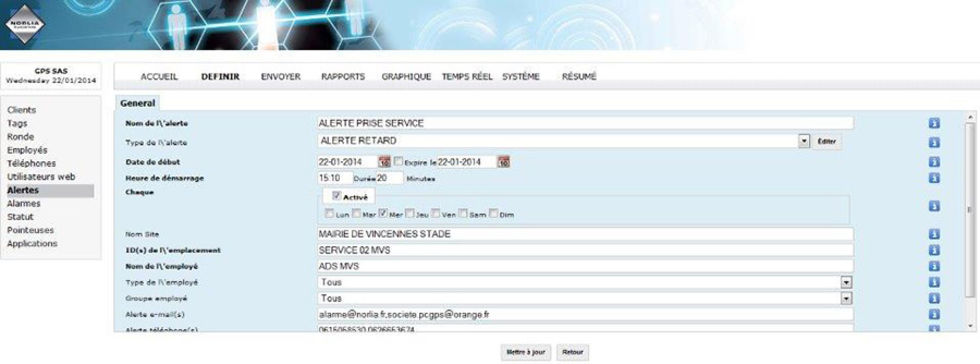Click the Editer button
This screenshot has height=364, width=980.
click(x=826, y=142)
